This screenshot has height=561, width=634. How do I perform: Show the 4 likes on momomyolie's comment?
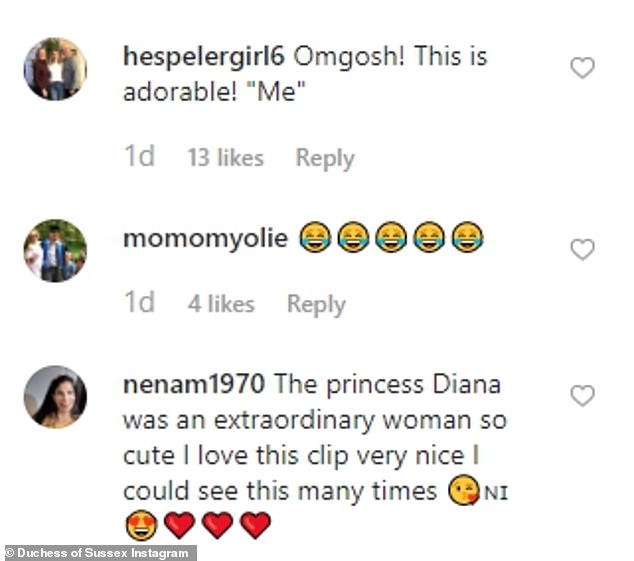click(221, 304)
